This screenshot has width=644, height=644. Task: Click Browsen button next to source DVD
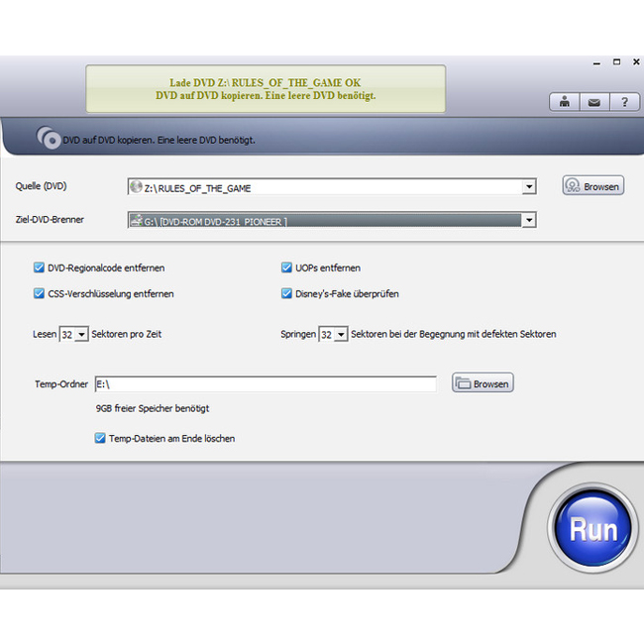[592, 185]
